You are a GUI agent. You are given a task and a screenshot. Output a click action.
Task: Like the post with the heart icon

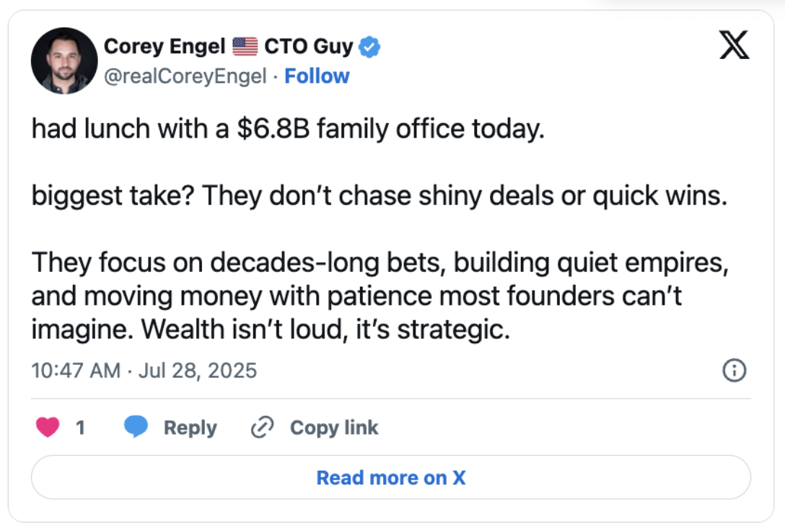click(48, 427)
